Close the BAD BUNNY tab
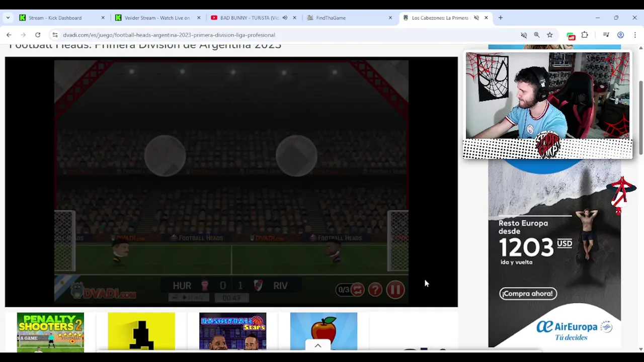Screen dimensions: 644x362 point(294,18)
